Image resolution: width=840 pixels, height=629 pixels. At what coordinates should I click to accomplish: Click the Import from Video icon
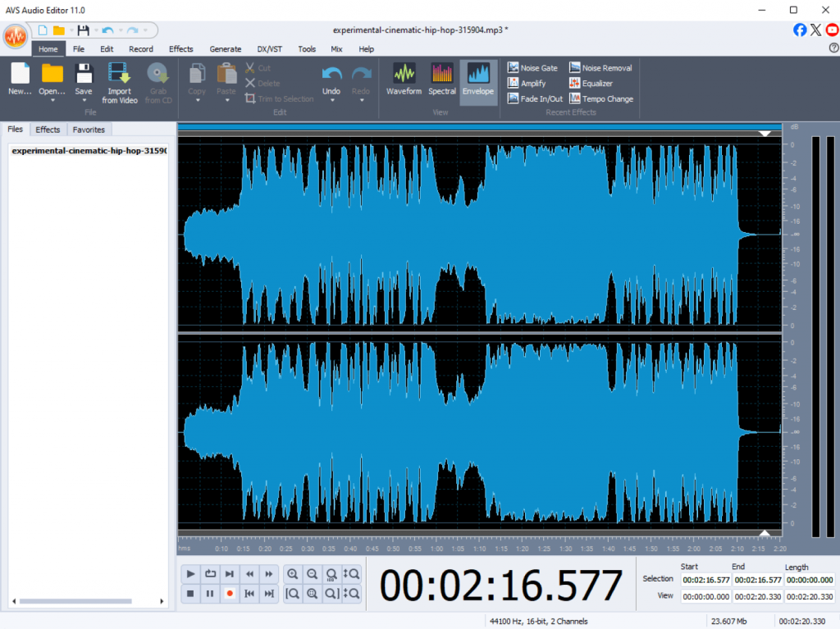[119, 74]
